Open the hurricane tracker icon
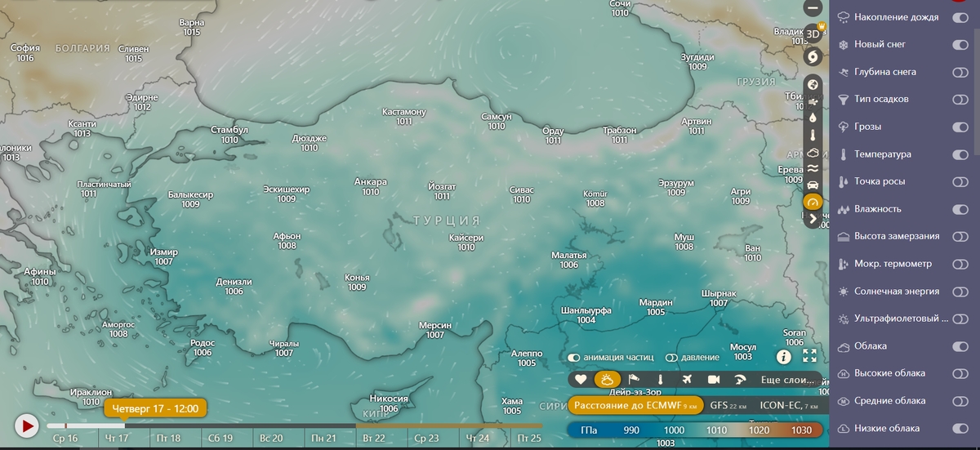Viewport: 980px width, 450px height. [813, 57]
